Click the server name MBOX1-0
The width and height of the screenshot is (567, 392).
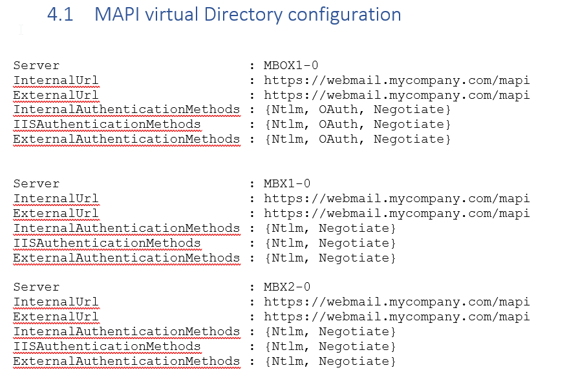tap(290, 65)
